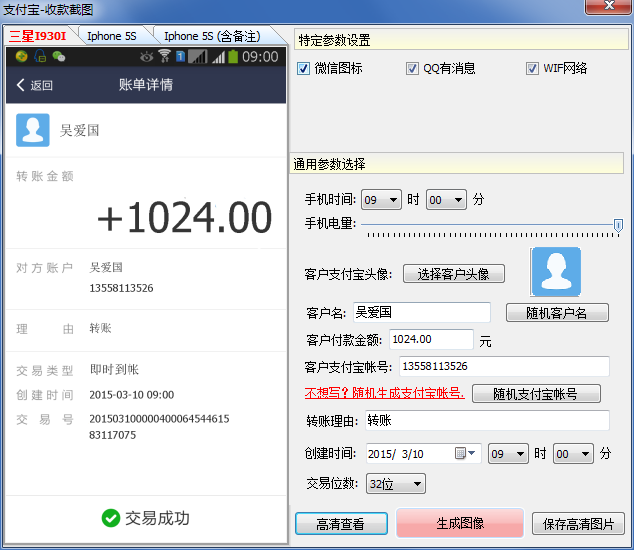Click the 不想写?随机生成支付宝帐号 link
The width and height of the screenshot is (634, 550).
(384, 393)
